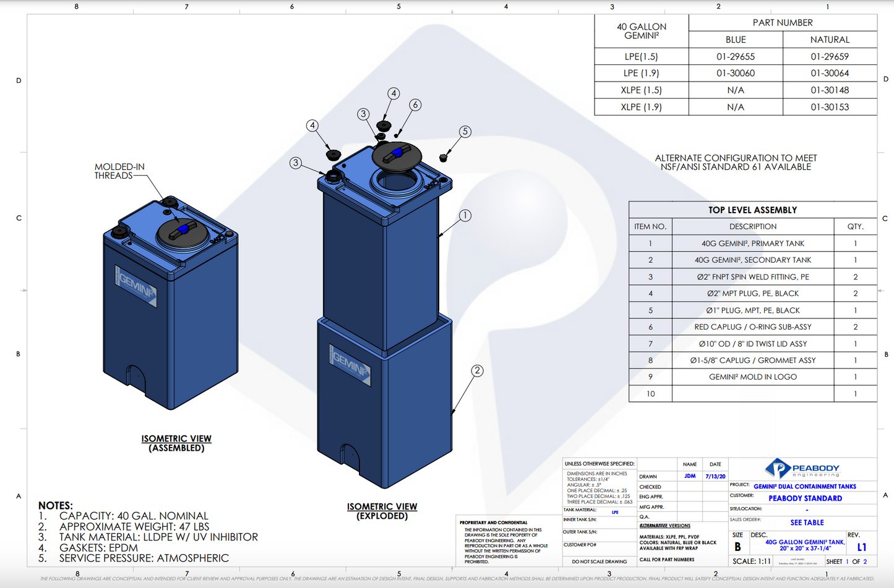Viewport: 894px width, 588px height.
Task: Click the blue SEE TABLE sales order text
Action: coord(807,522)
